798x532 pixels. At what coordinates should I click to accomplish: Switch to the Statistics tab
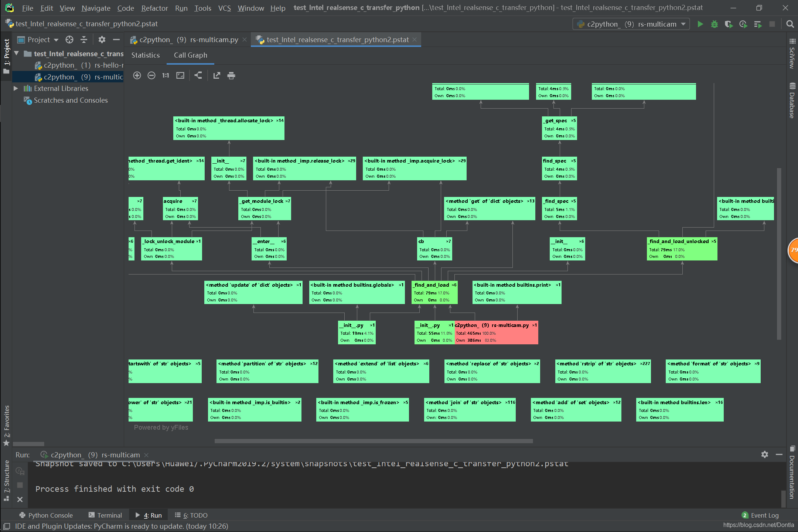point(145,55)
